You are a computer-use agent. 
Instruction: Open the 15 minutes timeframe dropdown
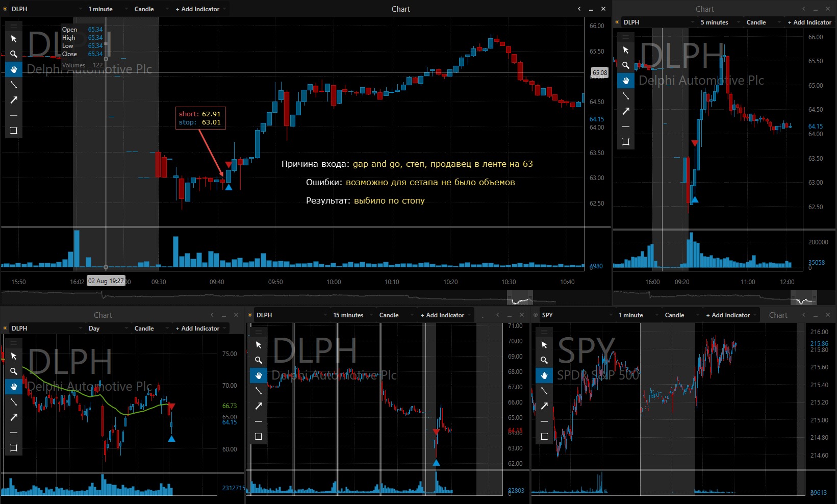352,315
